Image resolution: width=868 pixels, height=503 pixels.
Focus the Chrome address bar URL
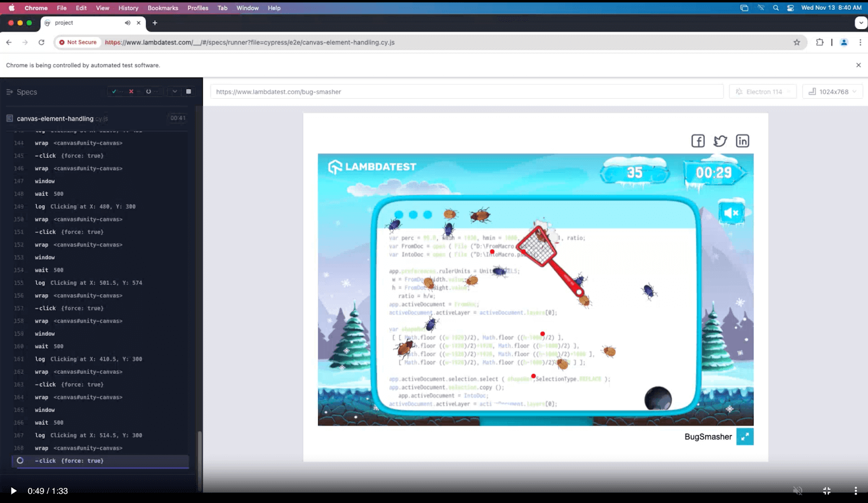pos(250,42)
